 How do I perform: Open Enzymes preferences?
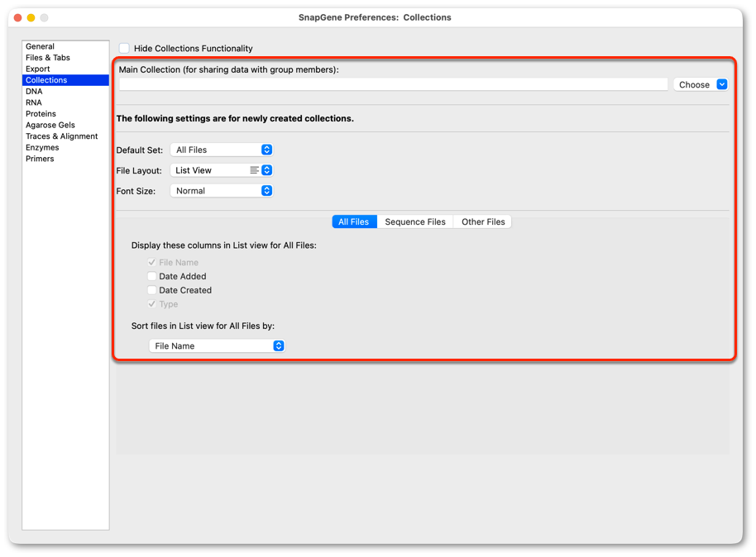point(65,147)
